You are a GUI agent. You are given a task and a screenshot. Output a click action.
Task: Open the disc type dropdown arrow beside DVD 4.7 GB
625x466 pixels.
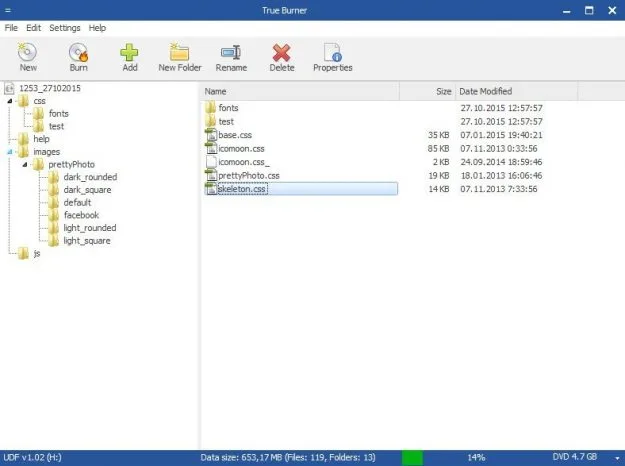click(617, 458)
